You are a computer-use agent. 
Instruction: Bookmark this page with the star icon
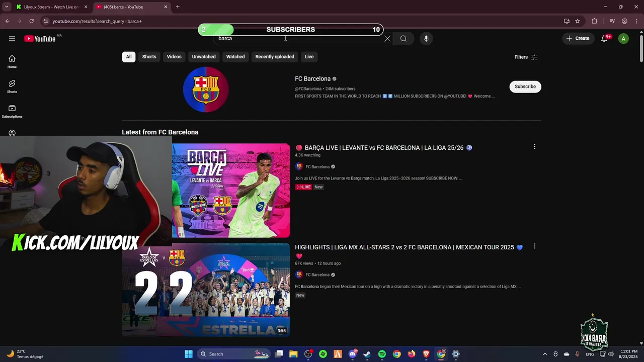click(x=578, y=21)
